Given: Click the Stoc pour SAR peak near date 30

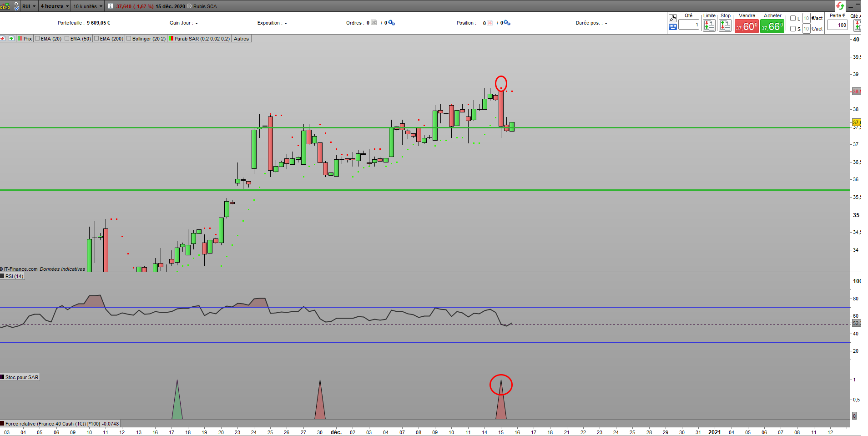Looking at the screenshot, I should pyautogui.click(x=320, y=399).
